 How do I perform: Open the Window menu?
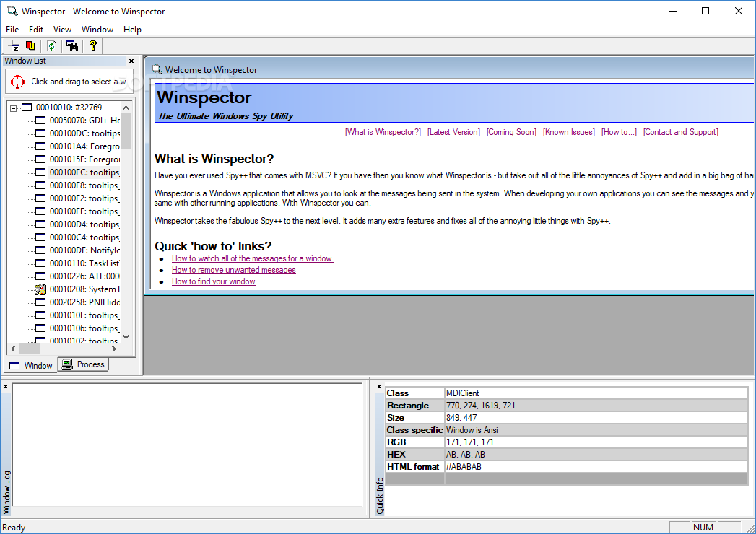(97, 30)
